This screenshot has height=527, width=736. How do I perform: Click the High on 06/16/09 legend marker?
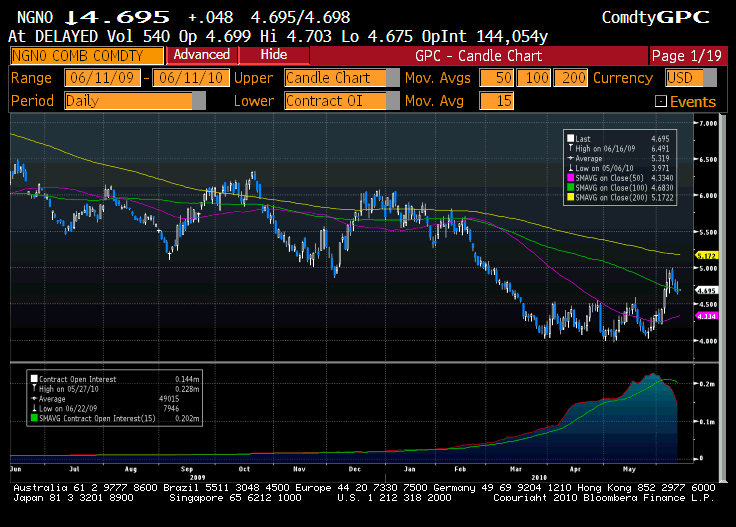pos(570,148)
